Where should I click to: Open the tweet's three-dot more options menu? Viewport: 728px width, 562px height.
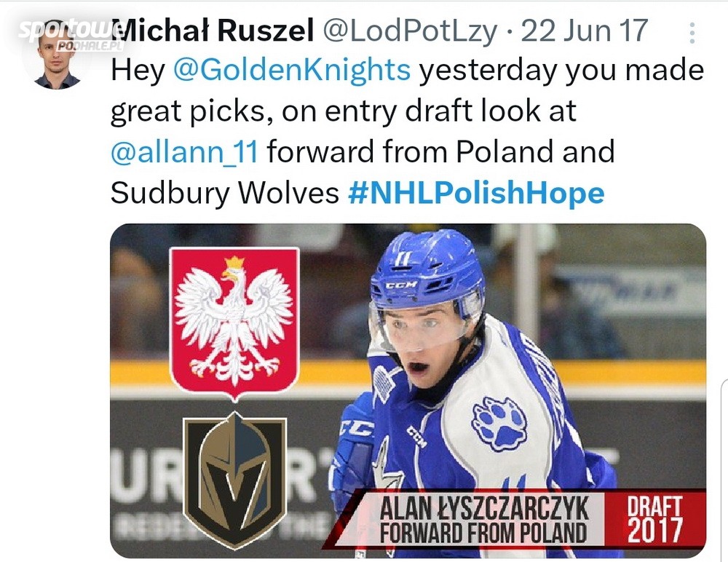click(692, 33)
